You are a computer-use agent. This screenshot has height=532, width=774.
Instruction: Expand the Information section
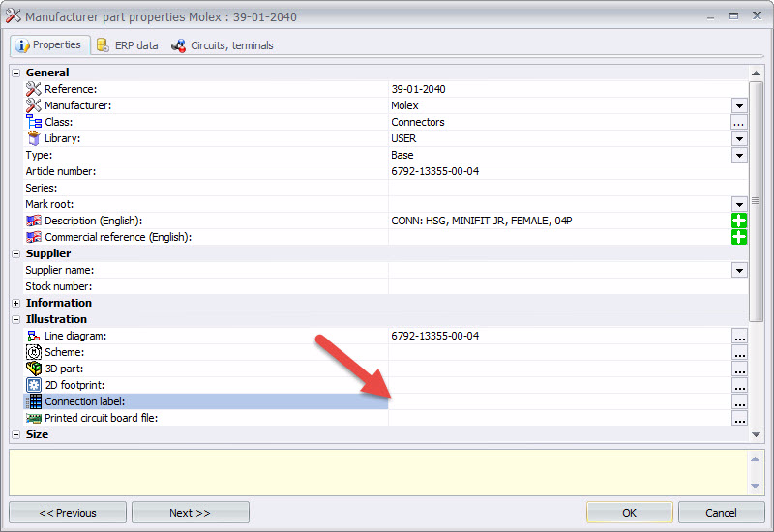15,303
